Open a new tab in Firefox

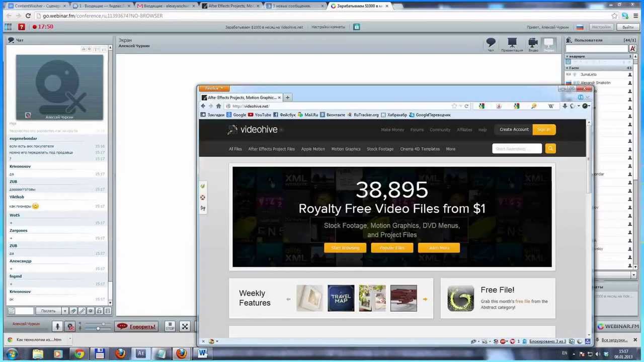[x=287, y=98]
